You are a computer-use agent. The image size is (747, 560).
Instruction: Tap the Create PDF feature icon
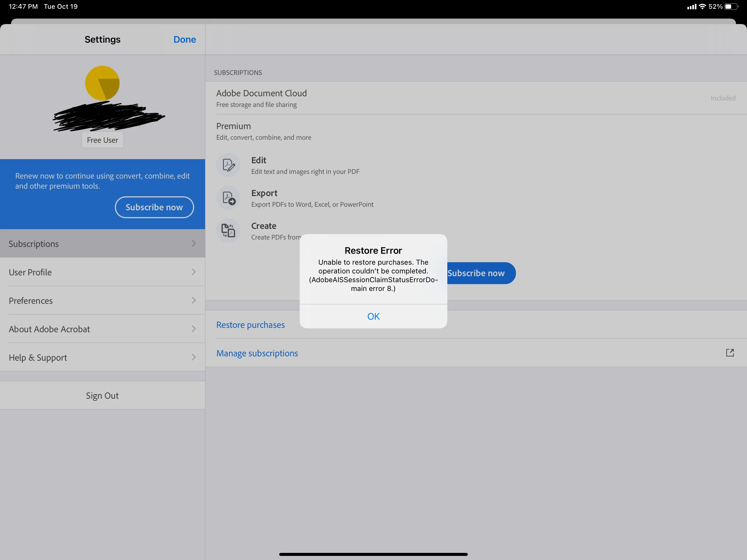point(228,231)
